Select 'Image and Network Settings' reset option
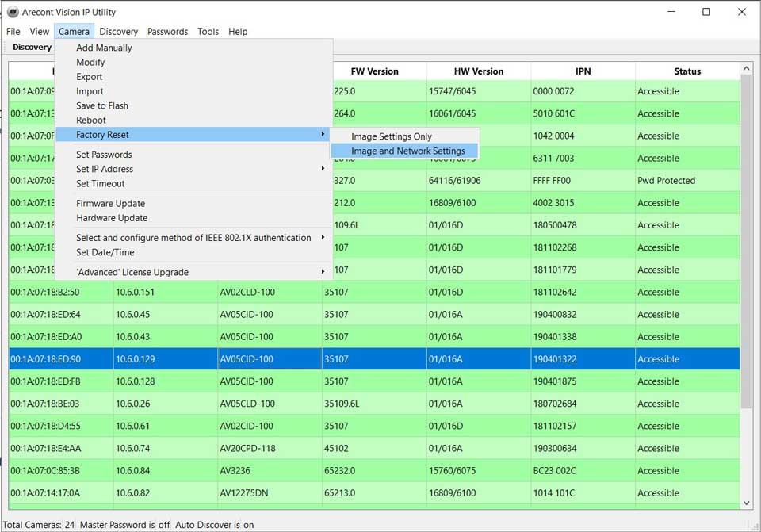This screenshot has width=761, height=532. tap(407, 151)
